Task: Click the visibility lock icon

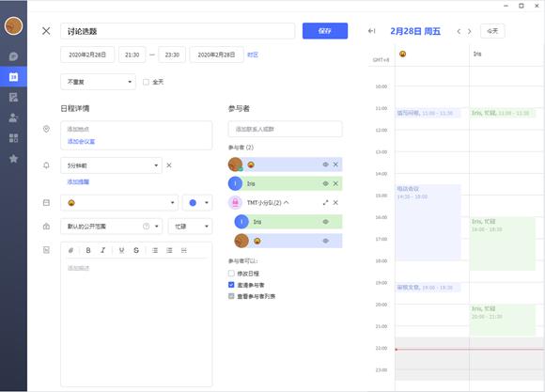Action: (46, 227)
